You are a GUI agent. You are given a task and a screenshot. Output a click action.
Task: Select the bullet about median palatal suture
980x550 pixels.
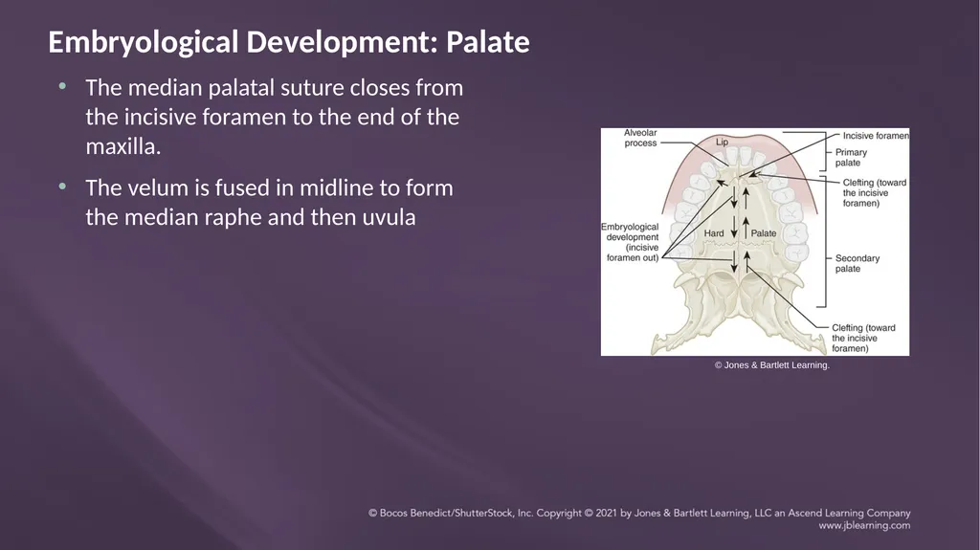[275, 117]
